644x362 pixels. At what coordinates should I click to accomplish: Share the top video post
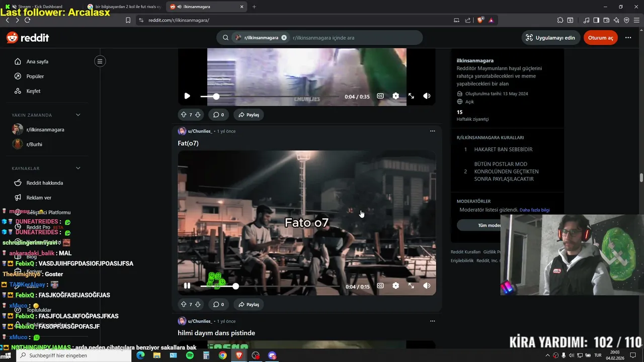click(x=249, y=115)
